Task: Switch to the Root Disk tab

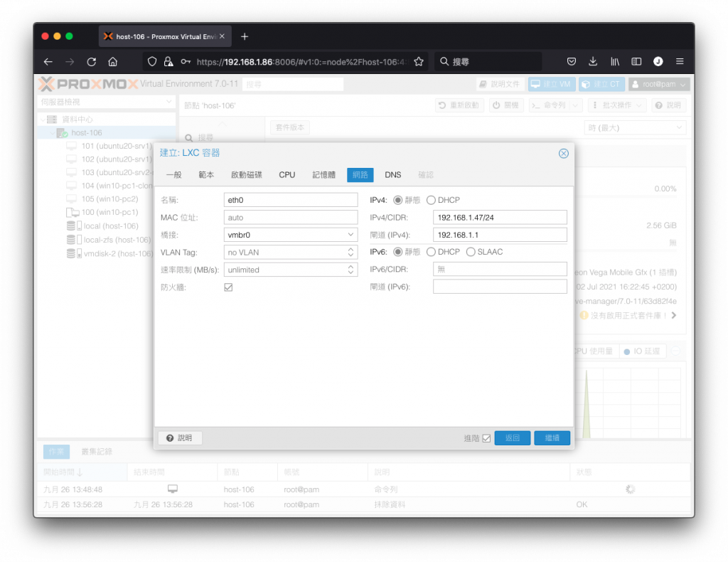Action: pyautogui.click(x=247, y=175)
